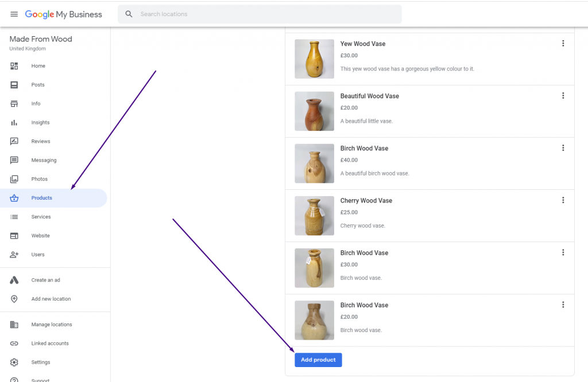This screenshot has width=588, height=382.
Task: Open the Settings gear icon
Action: pyautogui.click(x=14, y=362)
